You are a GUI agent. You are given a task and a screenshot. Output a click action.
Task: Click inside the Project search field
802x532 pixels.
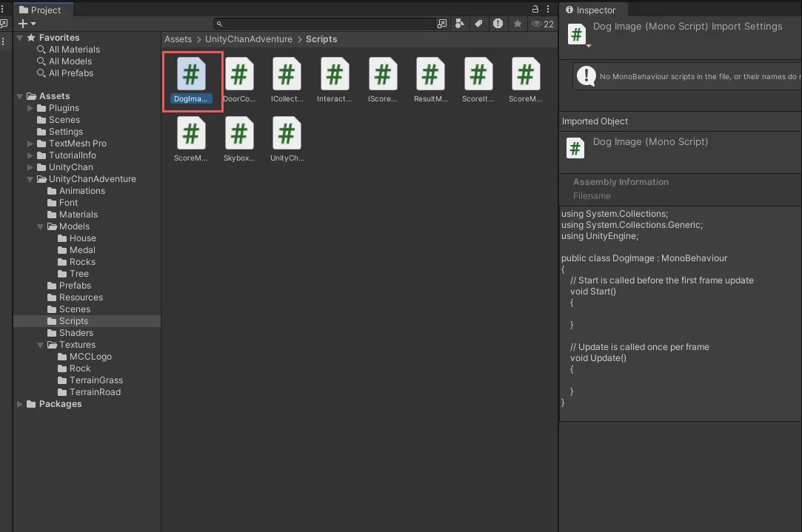326,24
